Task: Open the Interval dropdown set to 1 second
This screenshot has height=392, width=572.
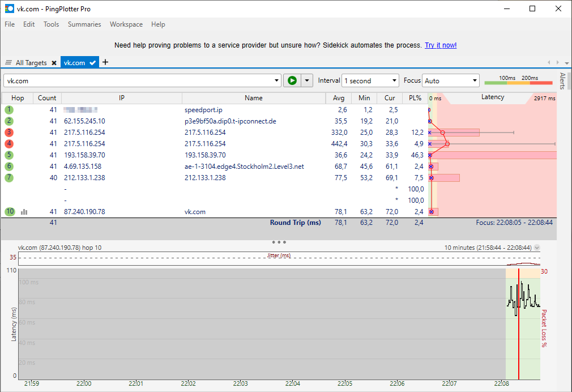Action: [x=370, y=80]
